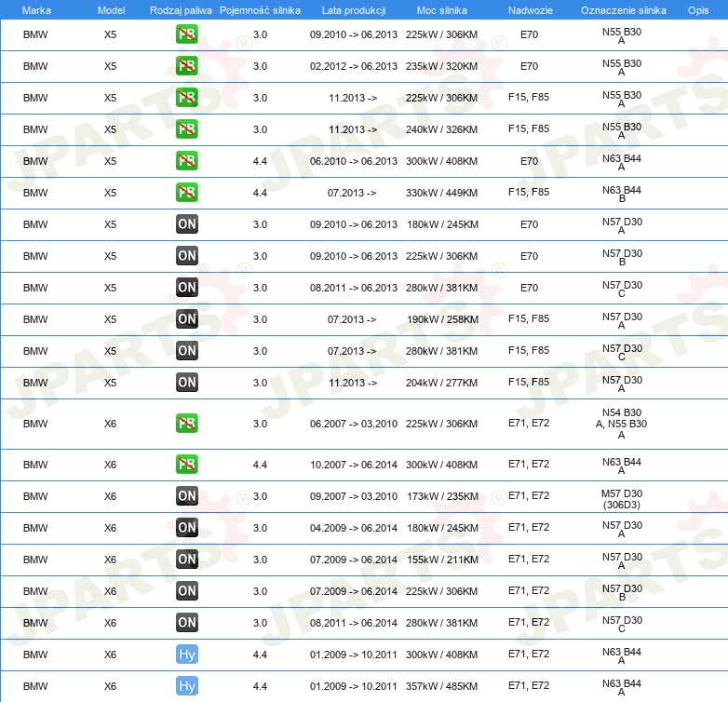The width and height of the screenshot is (728, 702).
Task: Click the Nadwozie column header
Action: pyautogui.click(x=531, y=10)
